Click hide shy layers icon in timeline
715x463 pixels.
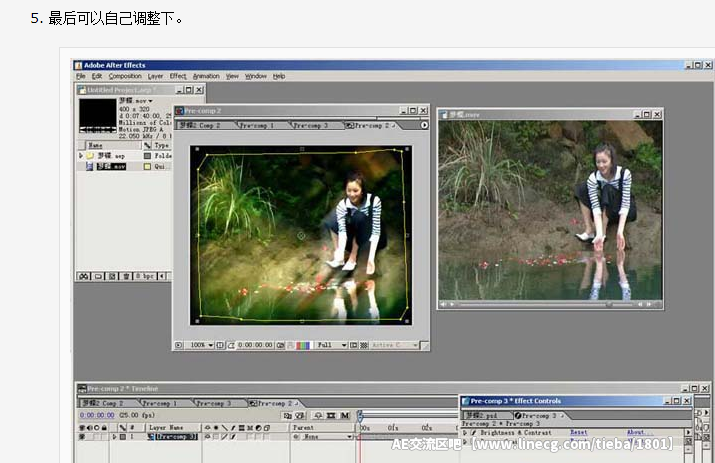[x=318, y=416]
